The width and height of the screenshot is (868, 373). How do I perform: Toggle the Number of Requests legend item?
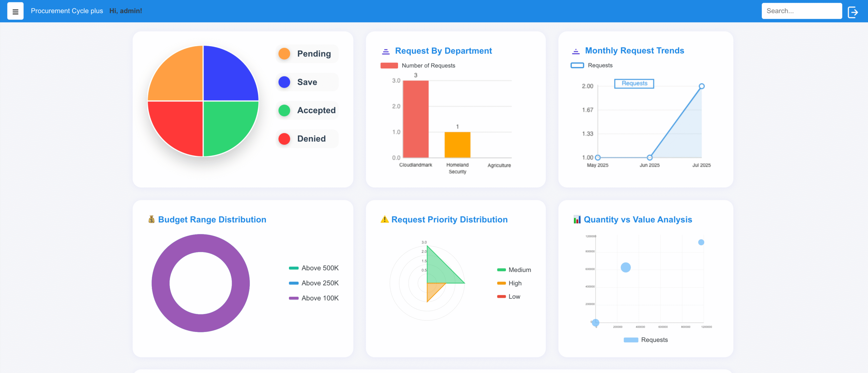pos(418,66)
